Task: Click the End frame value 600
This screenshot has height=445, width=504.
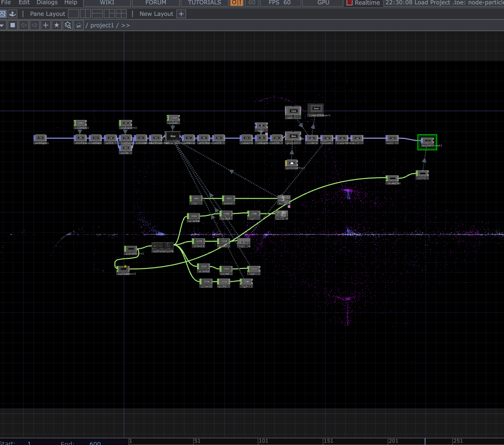Action: coord(95,443)
